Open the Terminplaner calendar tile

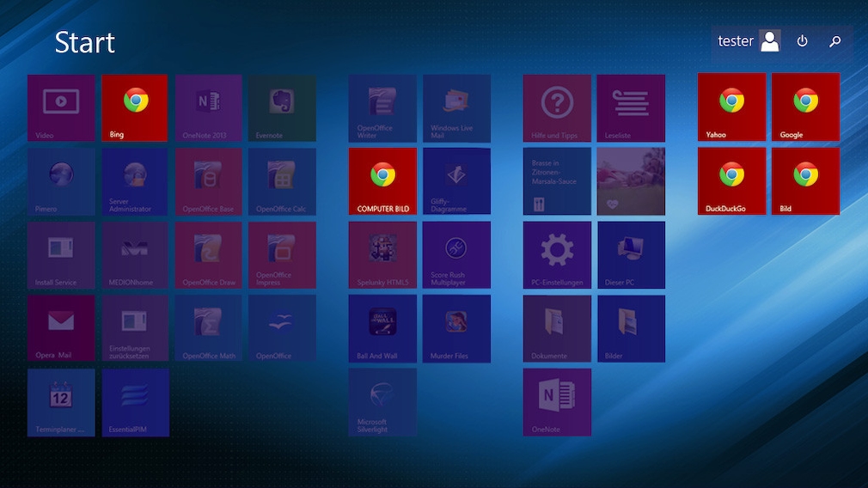pos(61,402)
